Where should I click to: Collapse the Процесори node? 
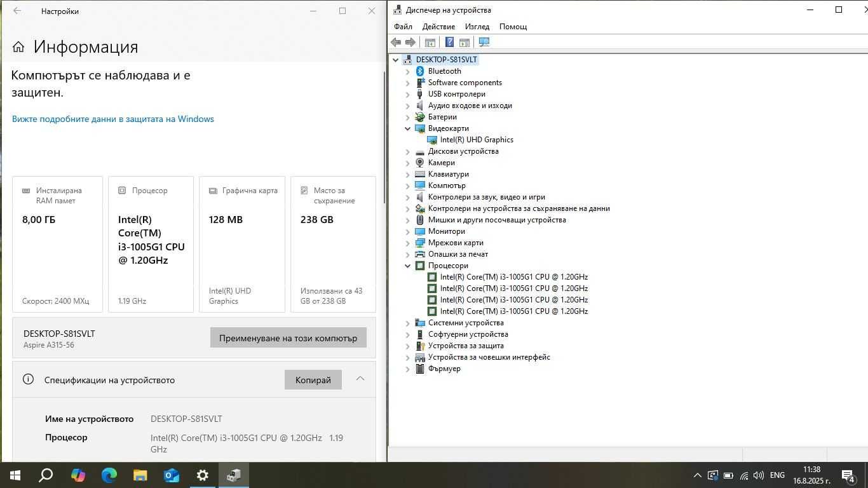(x=408, y=266)
